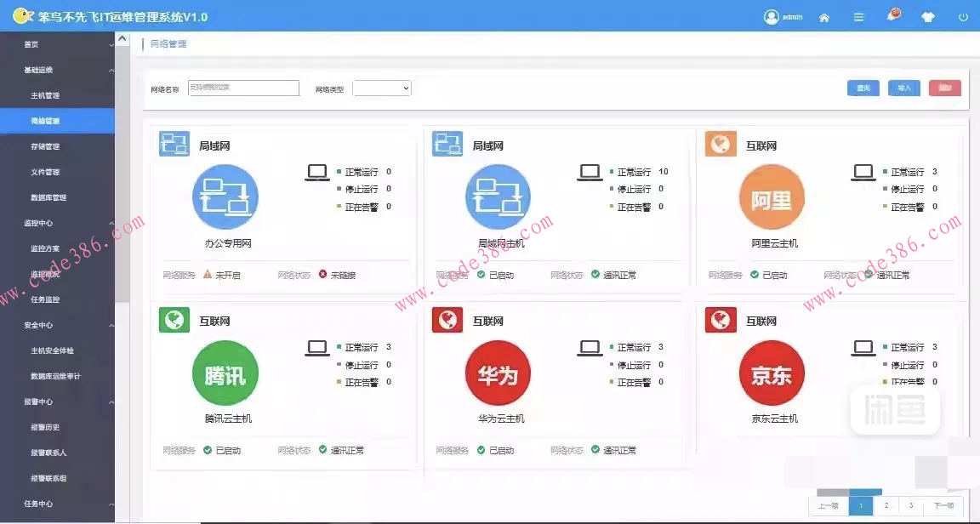Click the monitor icon on the 华为 card

(590, 347)
